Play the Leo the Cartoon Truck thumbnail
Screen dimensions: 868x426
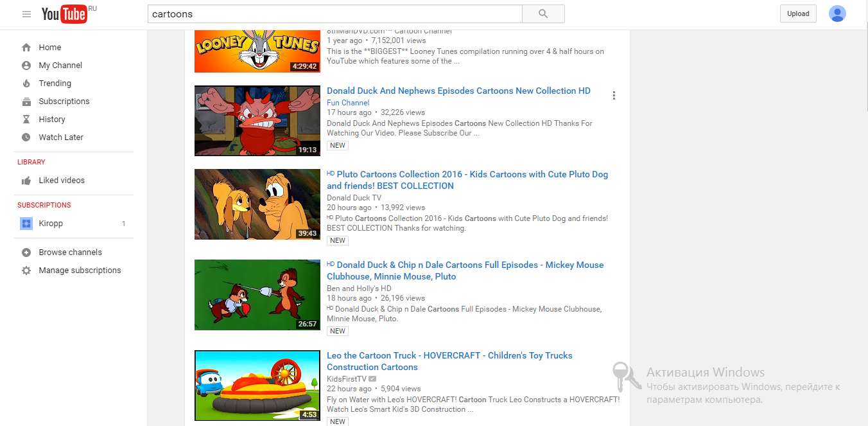(257, 386)
